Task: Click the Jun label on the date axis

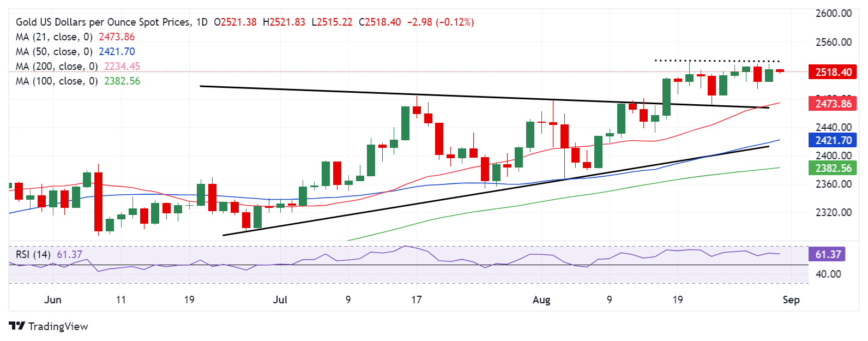Action: [53, 300]
